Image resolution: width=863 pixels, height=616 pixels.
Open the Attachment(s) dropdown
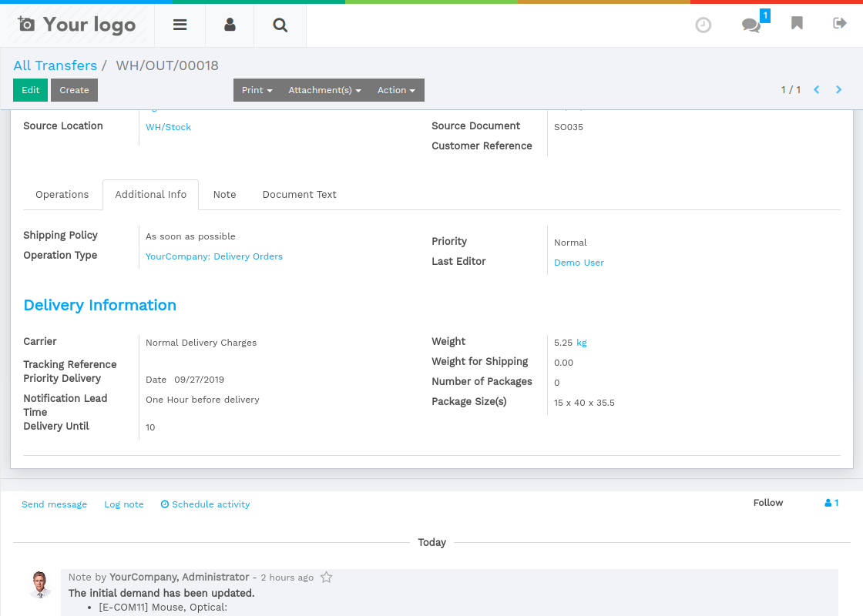pos(324,89)
